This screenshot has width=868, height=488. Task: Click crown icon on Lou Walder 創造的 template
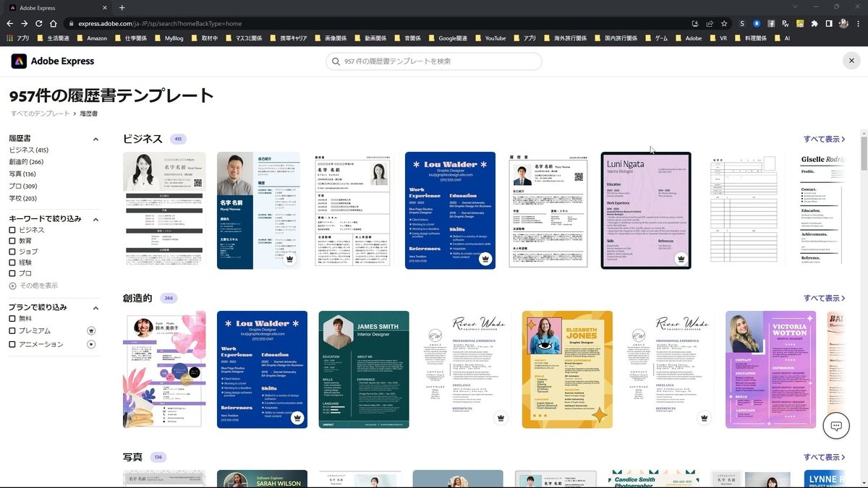coord(297,418)
